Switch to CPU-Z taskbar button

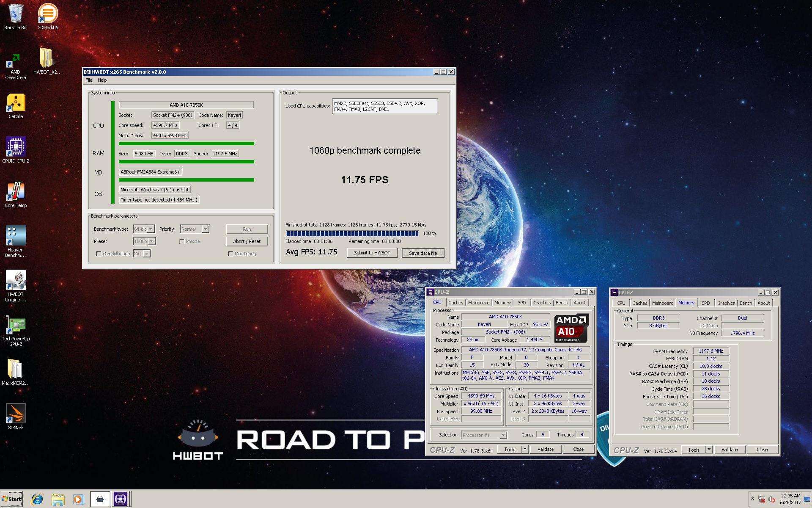(120, 499)
